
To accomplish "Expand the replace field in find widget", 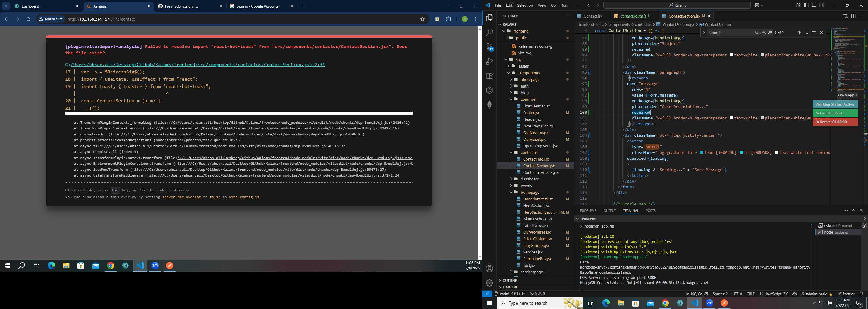I will tap(704, 33).
